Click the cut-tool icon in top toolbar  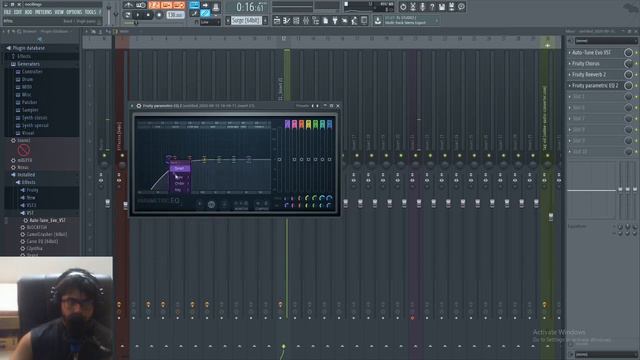pos(413,7)
